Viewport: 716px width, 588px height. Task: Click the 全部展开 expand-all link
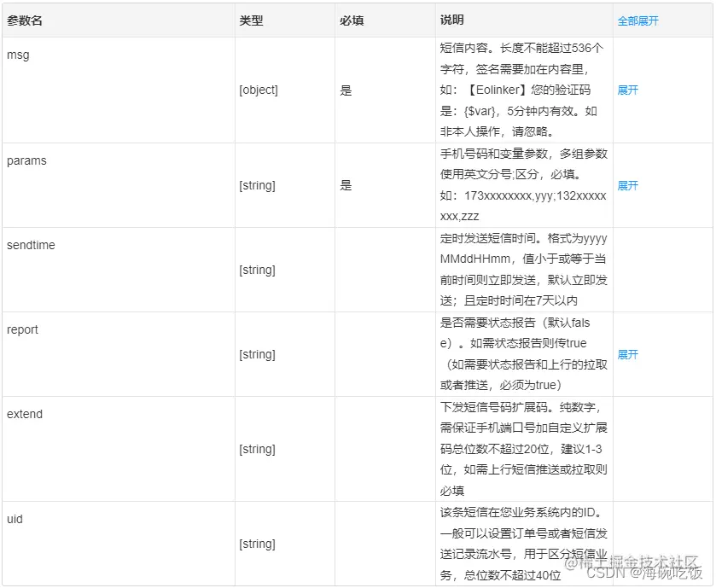click(637, 21)
